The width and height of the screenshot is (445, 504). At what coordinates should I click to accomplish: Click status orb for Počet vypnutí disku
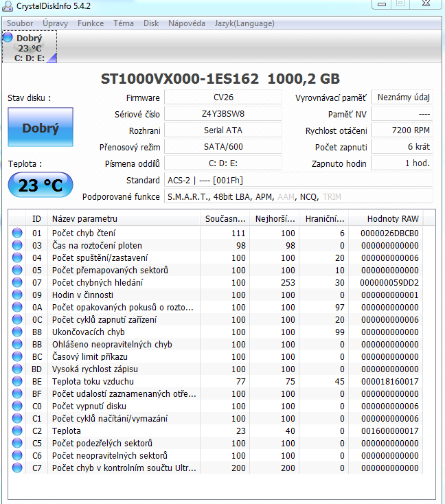(17, 406)
